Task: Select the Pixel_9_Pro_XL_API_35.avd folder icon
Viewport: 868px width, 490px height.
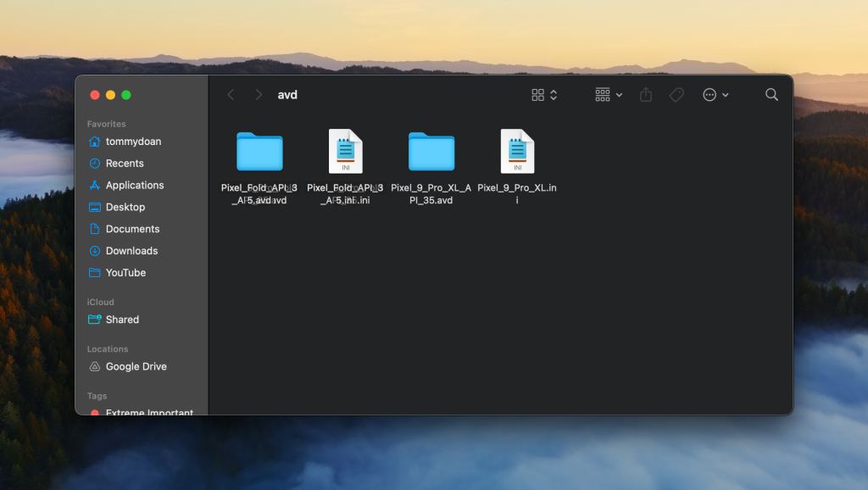Action: [x=431, y=153]
